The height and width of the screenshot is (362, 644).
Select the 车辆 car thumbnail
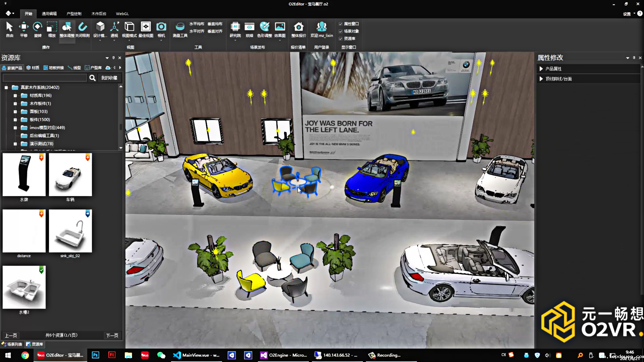(70, 175)
